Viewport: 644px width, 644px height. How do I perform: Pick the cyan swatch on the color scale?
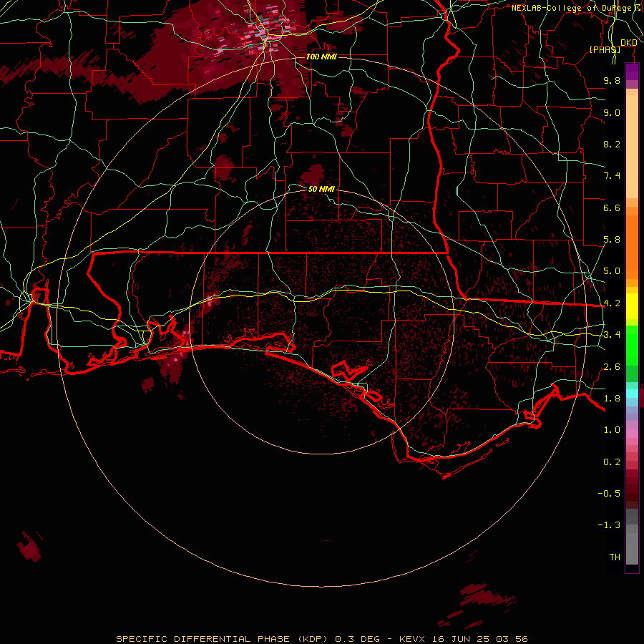[632, 394]
